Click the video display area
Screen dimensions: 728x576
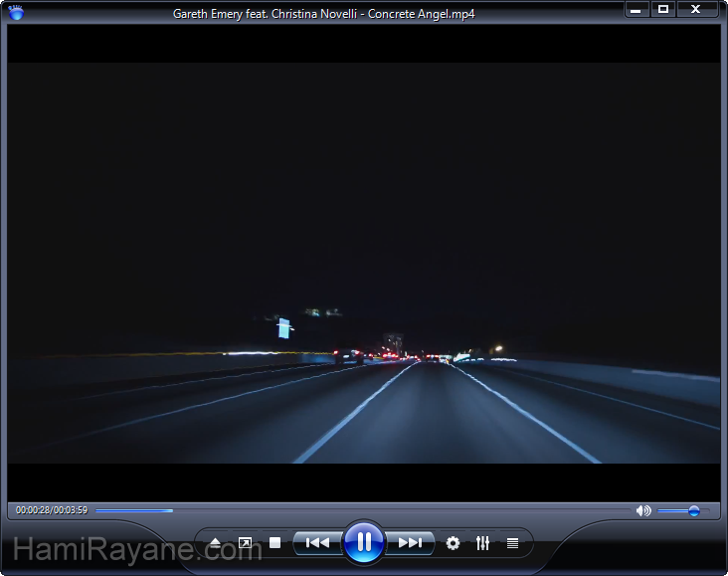(x=364, y=263)
